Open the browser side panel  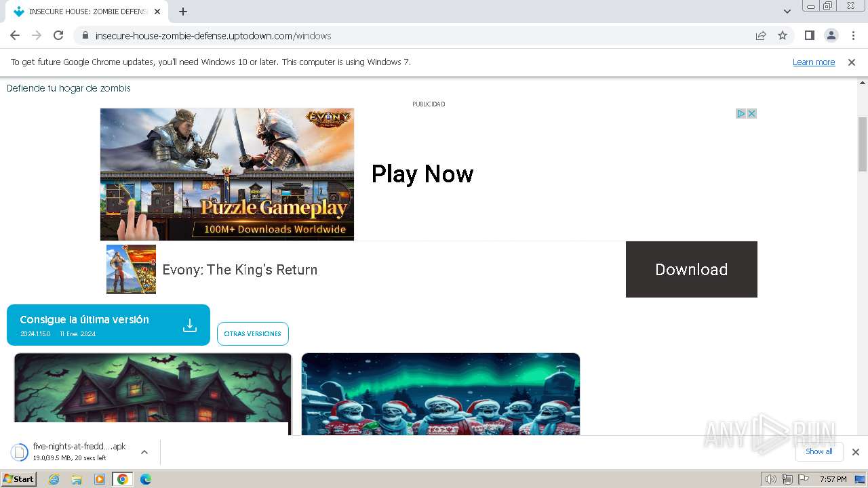(809, 35)
